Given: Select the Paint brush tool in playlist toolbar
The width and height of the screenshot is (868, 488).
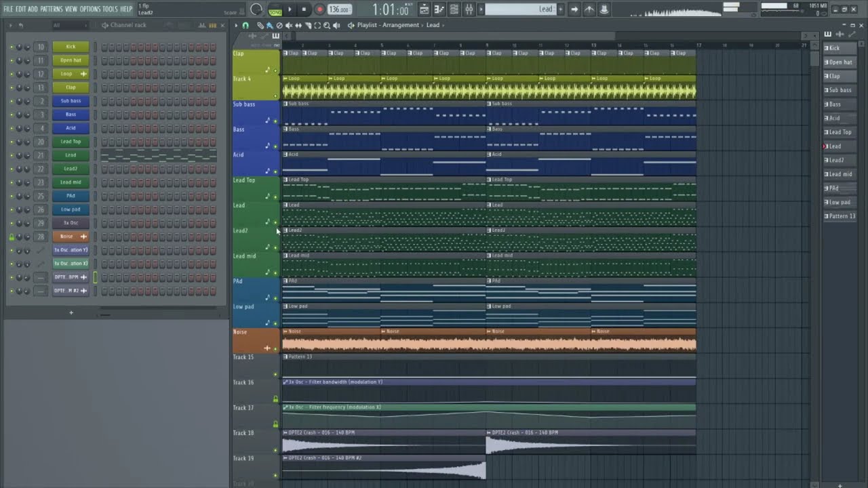Looking at the screenshot, I should (269, 25).
